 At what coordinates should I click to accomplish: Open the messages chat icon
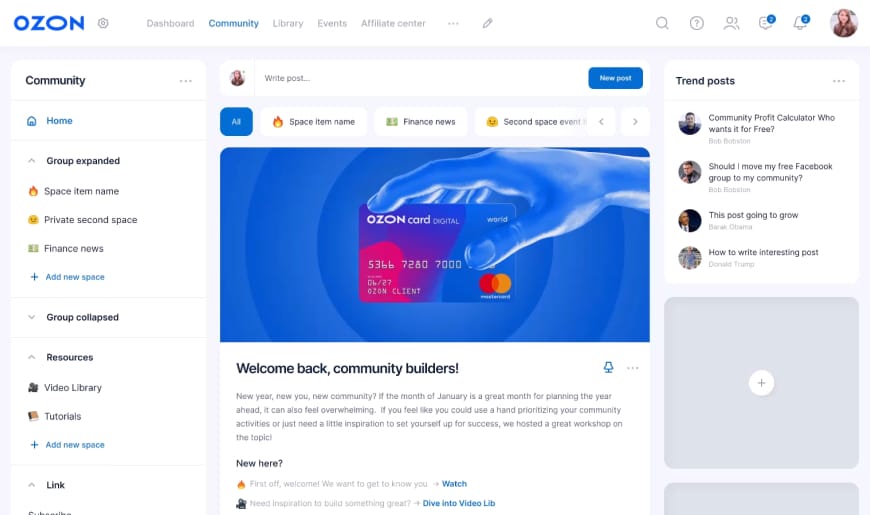tap(766, 23)
